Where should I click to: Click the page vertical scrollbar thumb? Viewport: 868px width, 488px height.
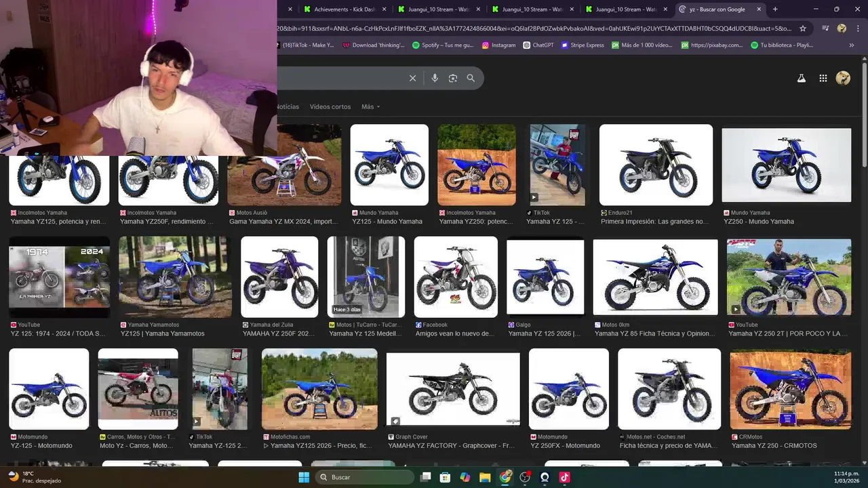coord(864,115)
